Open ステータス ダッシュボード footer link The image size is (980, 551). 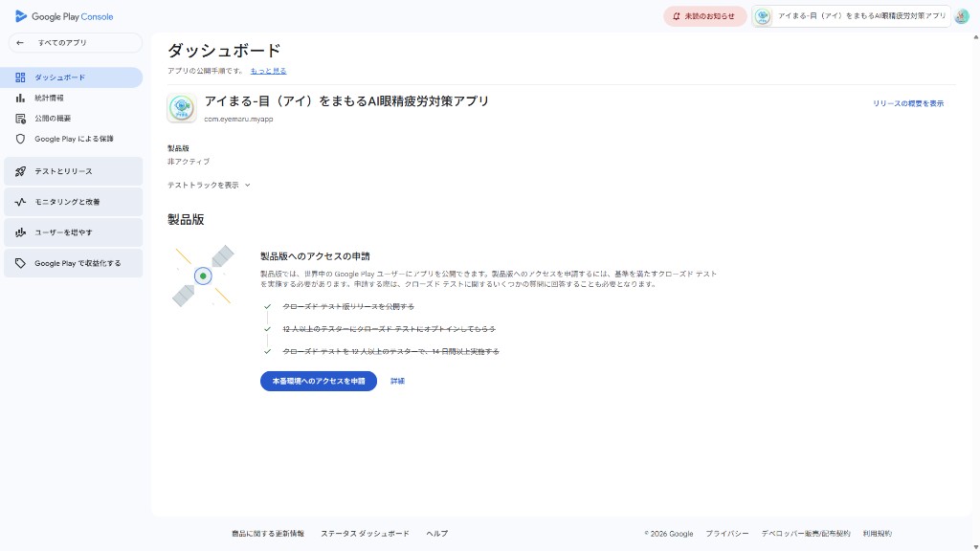point(365,534)
